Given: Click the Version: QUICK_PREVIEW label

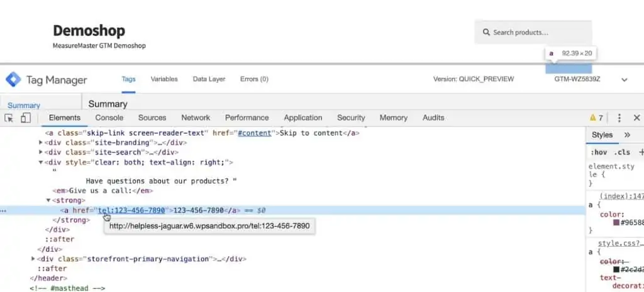Looking at the screenshot, I should [x=474, y=79].
